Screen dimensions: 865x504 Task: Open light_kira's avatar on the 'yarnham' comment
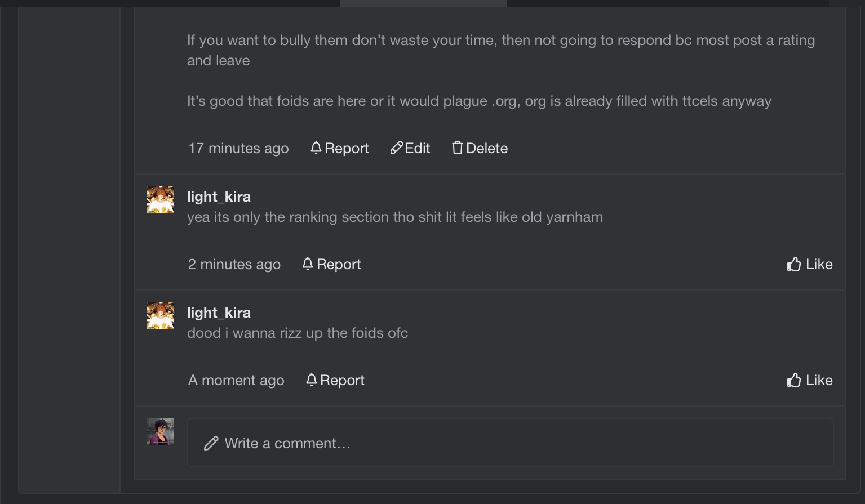(160, 199)
